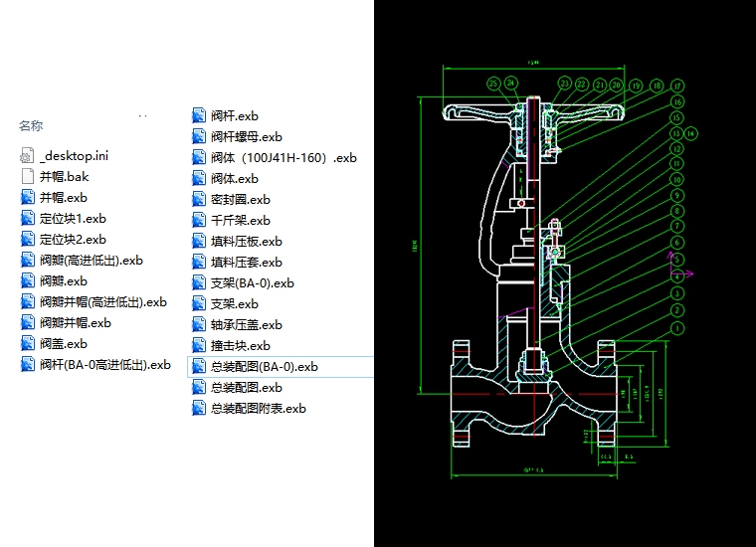Image resolution: width=756 pixels, height=547 pixels.
Task: Click the _desktop.ini file icon
Action: (x=28, y=155)
